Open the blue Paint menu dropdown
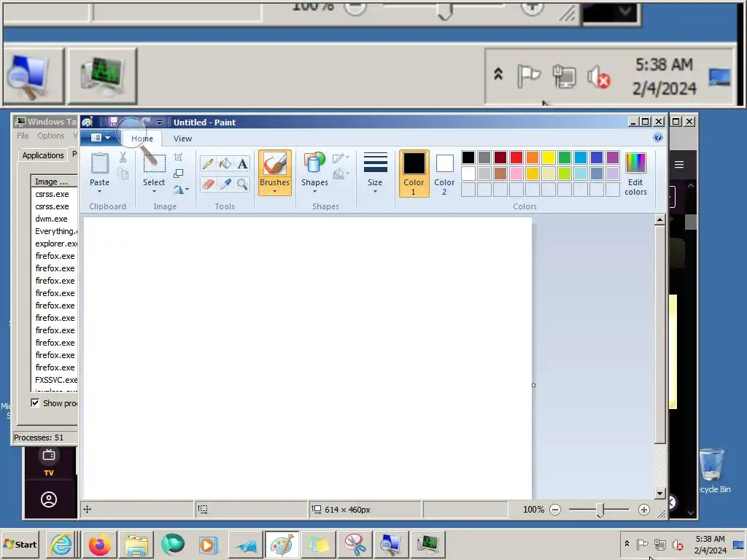The height and width of the screenshot is (560, 747). 100,138
